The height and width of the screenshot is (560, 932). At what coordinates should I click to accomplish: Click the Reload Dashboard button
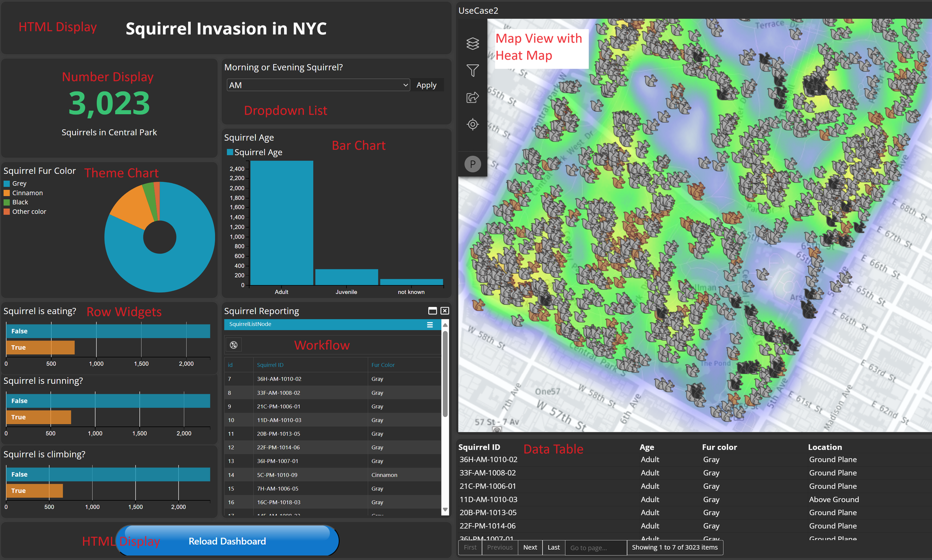click(227, 541)
